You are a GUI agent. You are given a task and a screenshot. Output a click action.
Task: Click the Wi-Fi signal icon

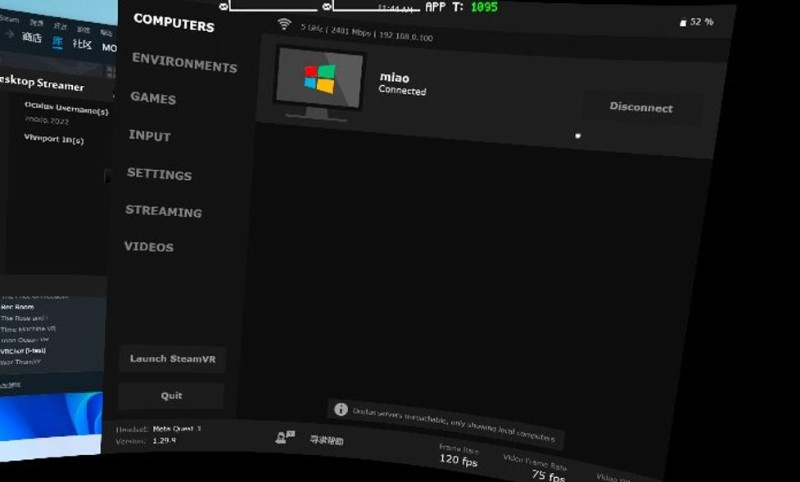pos(284,24)
